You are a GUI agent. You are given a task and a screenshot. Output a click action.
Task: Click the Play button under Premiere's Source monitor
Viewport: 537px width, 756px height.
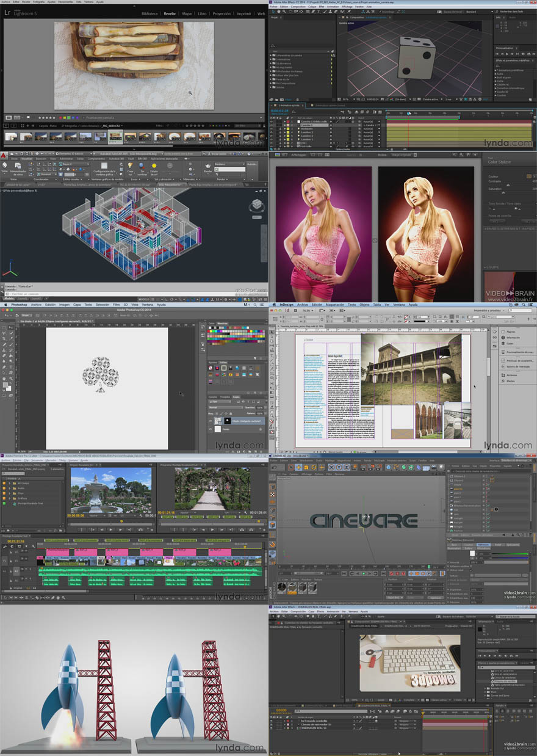point(110,529)
